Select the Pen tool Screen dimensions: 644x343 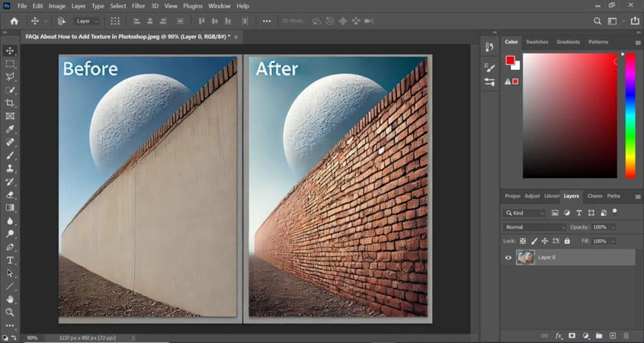click(10, 247)
